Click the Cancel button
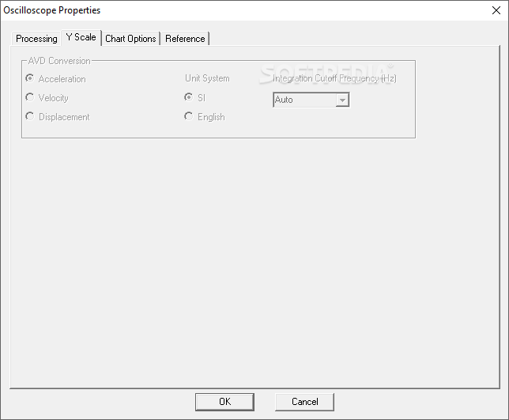 click(x=304, y=402)
